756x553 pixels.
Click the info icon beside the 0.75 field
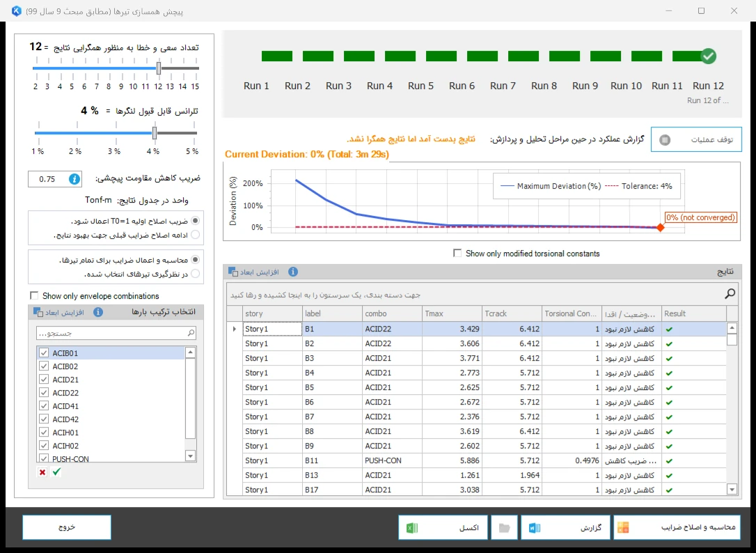point(74,179)
